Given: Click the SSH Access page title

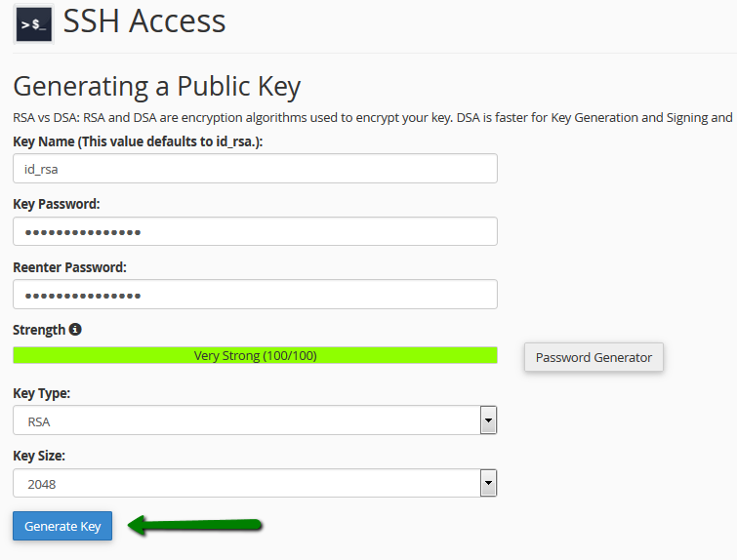Looking at the screenshot, I should pyautogui.click(x=144, y=21).
